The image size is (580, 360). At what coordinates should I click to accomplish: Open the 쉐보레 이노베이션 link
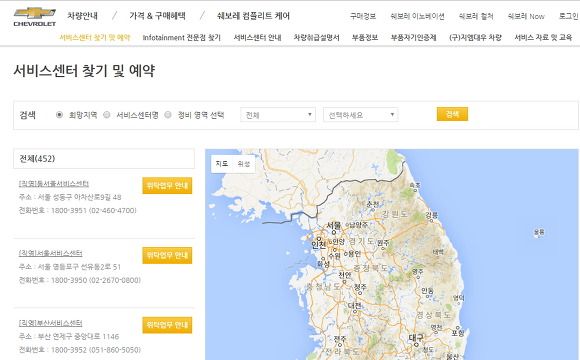pos(418,16)
